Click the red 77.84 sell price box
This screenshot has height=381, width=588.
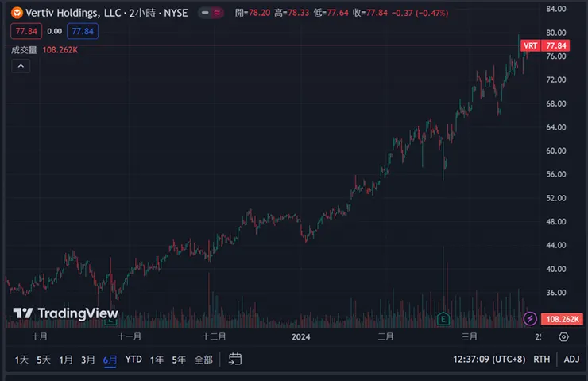[x=26, y=31]
